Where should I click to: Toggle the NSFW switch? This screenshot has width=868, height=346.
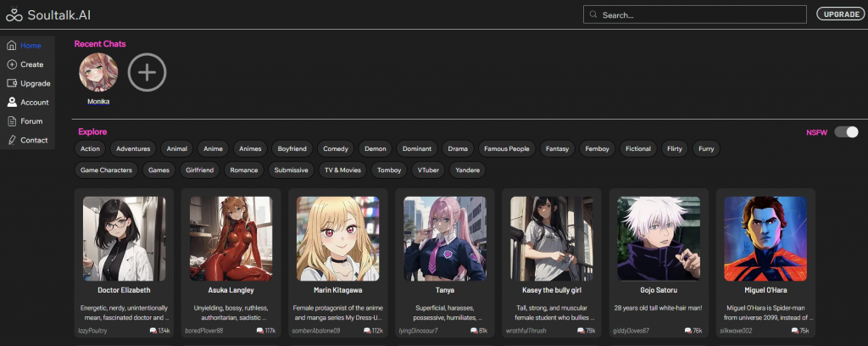click(x=846, y=132)
